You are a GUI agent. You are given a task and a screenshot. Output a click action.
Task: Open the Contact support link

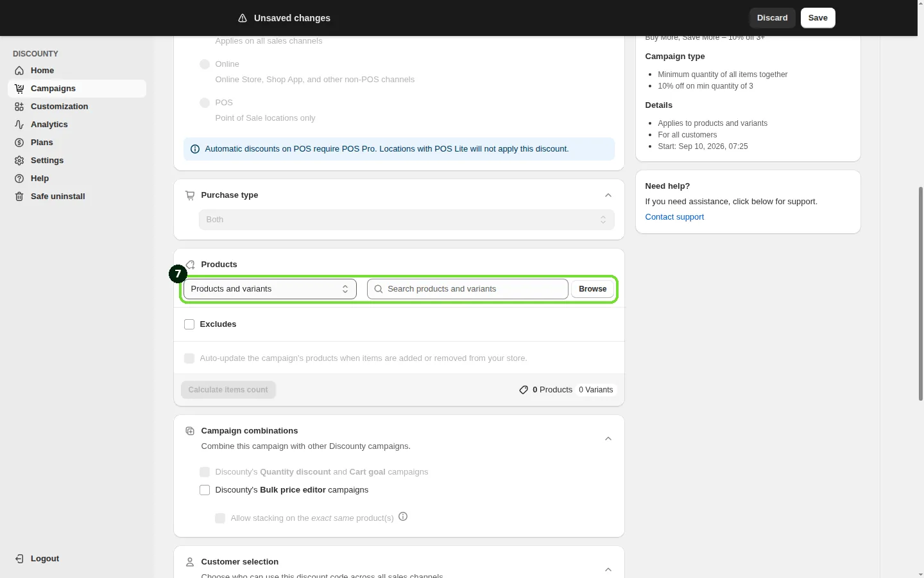point(674,217)
